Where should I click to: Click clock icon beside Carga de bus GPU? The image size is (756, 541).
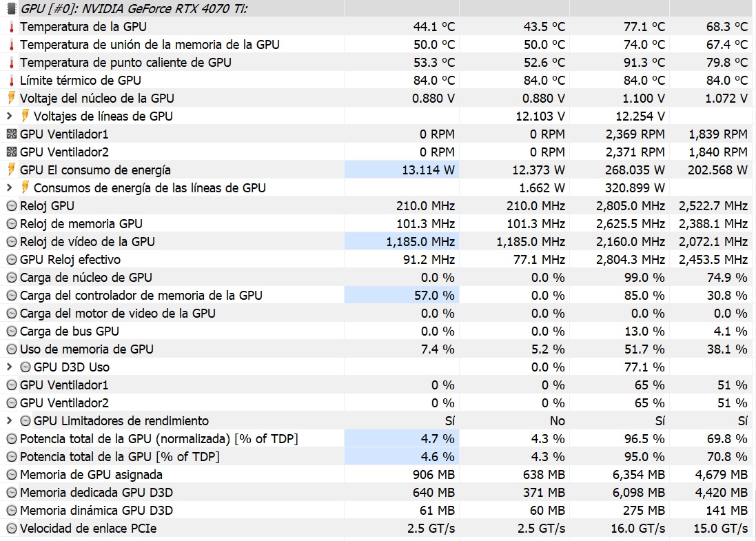click(x=12, y=331)
